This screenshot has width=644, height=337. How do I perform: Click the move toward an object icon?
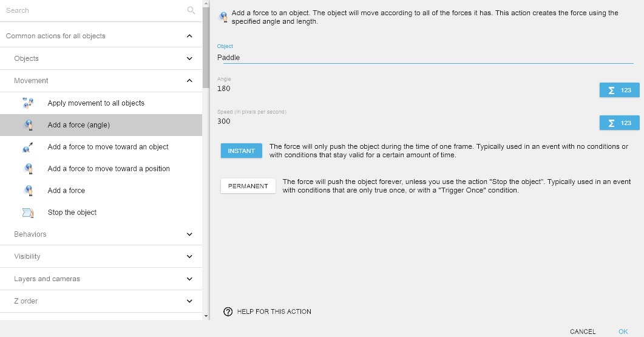(27, 147)
